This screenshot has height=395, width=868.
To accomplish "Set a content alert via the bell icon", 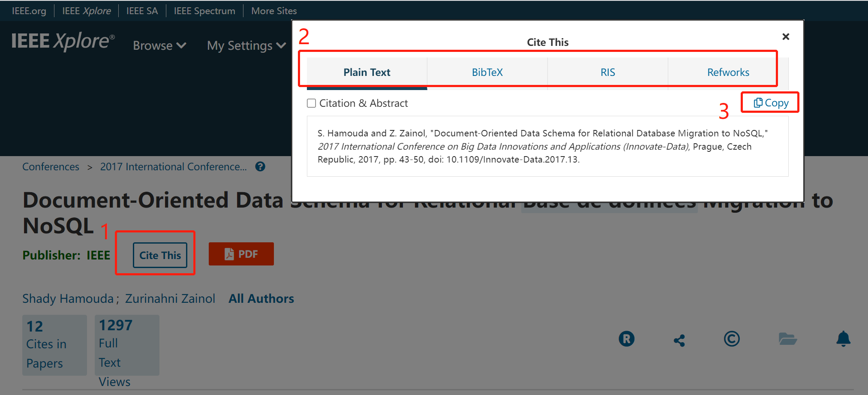I will [843, 339].
